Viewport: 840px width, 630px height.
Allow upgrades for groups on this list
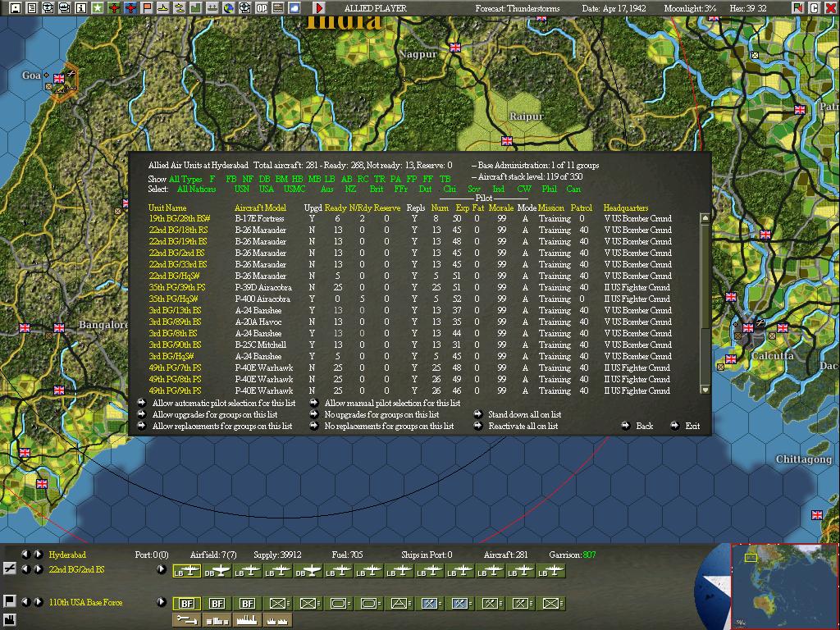215,414
